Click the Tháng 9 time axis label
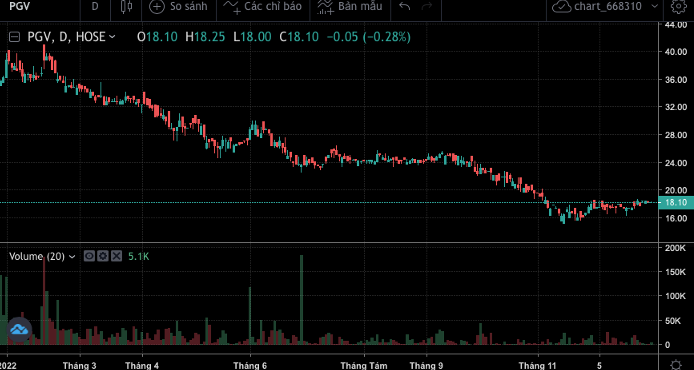This screenshot has width=694, height=370. (427, 366)
